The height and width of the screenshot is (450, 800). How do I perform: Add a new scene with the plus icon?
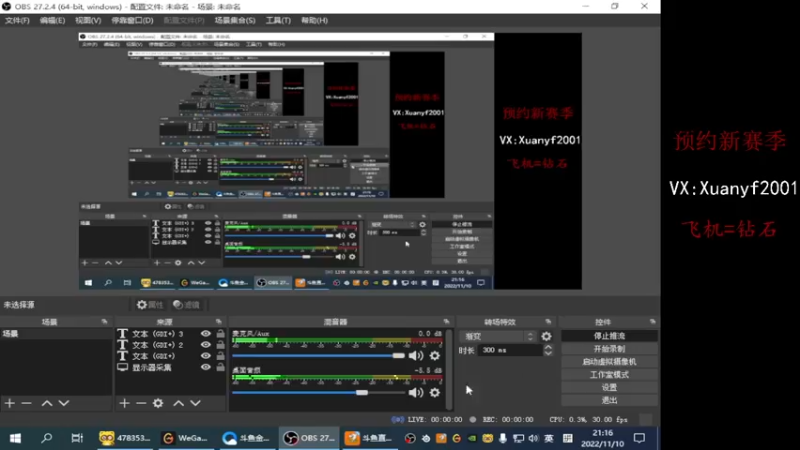tap(10, 403)
